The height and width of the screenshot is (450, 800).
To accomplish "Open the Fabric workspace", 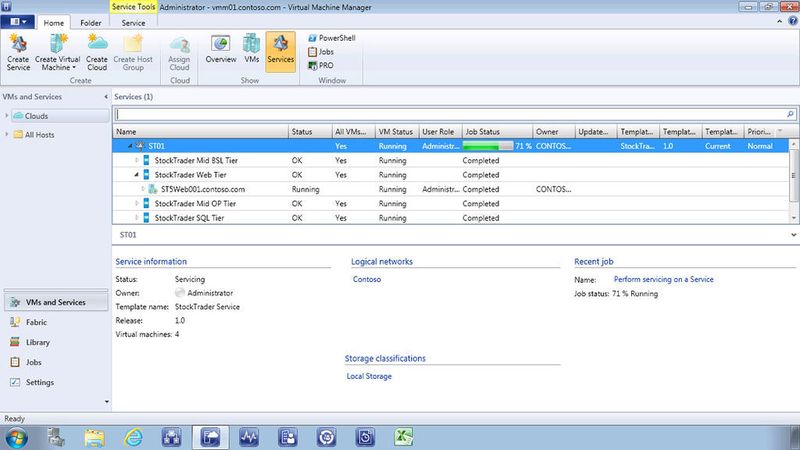I will click(x=56, y=322).
